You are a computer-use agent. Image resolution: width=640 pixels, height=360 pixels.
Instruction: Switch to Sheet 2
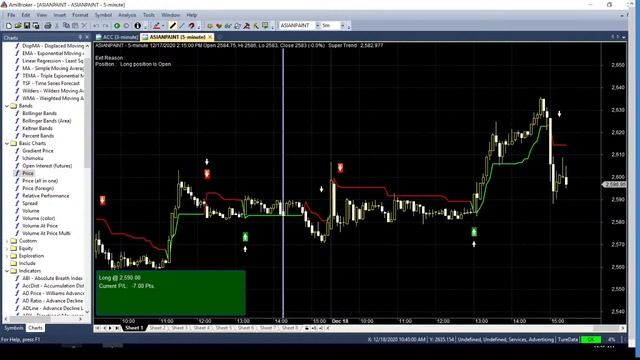158,328
